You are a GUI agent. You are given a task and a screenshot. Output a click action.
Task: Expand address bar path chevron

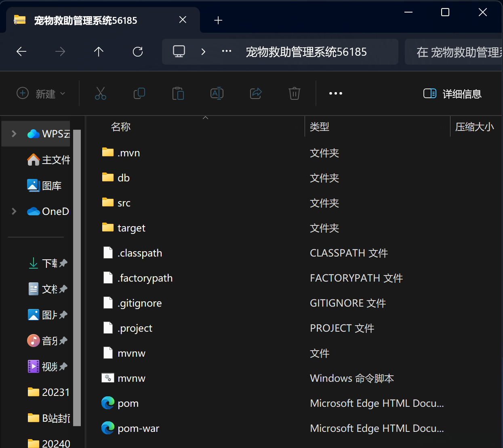[x=203, y=52]
